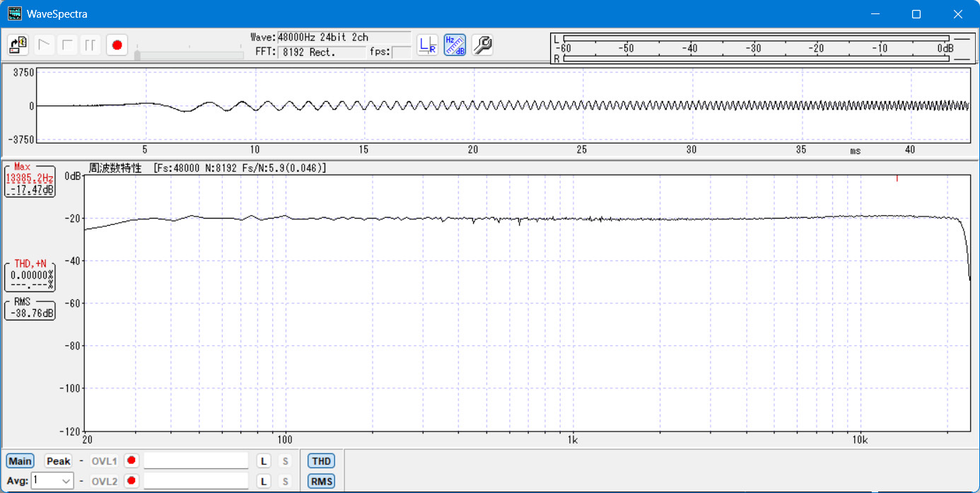Open a wave file with the file icon
Image resolution: width=980 pixels, height=493 pixels.
pos(18,45)
